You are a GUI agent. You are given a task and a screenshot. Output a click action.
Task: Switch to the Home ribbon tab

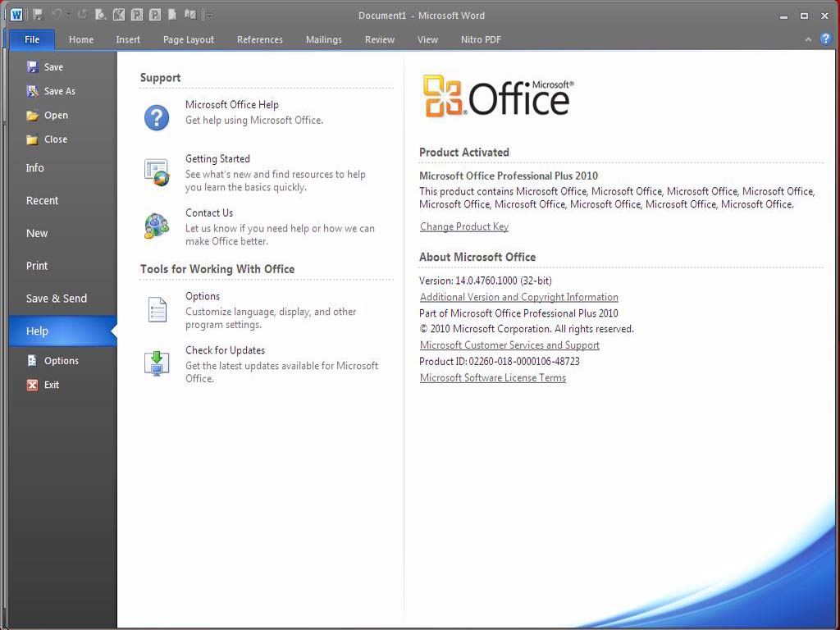click(81, 39)
